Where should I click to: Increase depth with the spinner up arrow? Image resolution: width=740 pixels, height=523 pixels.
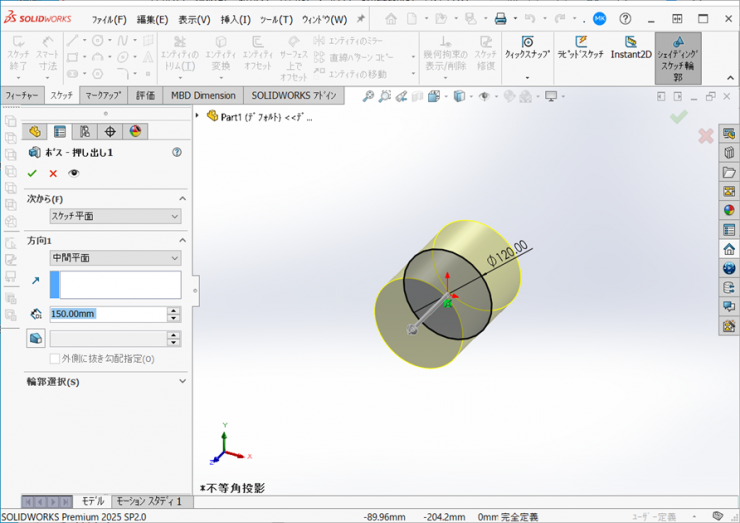(174, 310)
